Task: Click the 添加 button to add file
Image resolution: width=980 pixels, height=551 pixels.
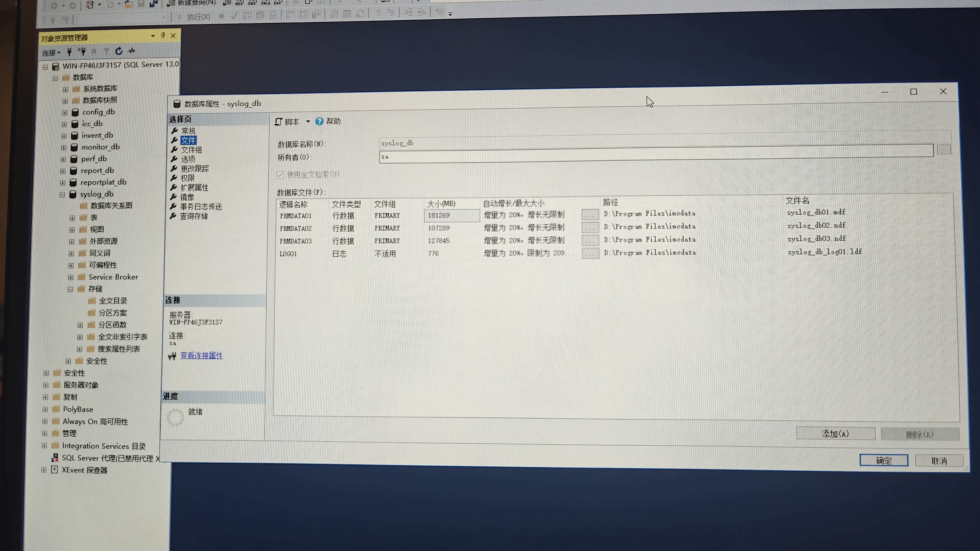Action: coord(835,434)
